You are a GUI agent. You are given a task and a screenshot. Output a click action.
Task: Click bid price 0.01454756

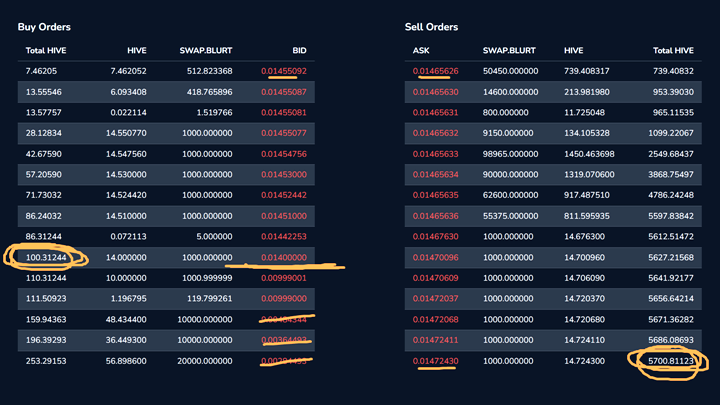284,154
